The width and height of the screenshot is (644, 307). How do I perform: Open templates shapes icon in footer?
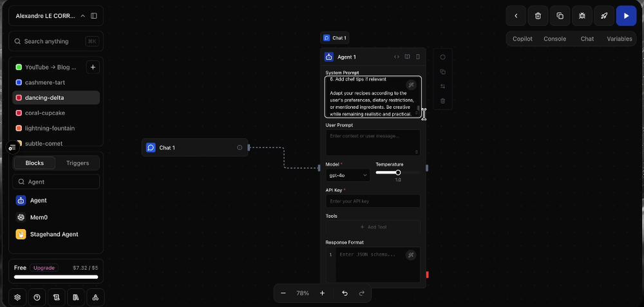(x=95, y=297)
